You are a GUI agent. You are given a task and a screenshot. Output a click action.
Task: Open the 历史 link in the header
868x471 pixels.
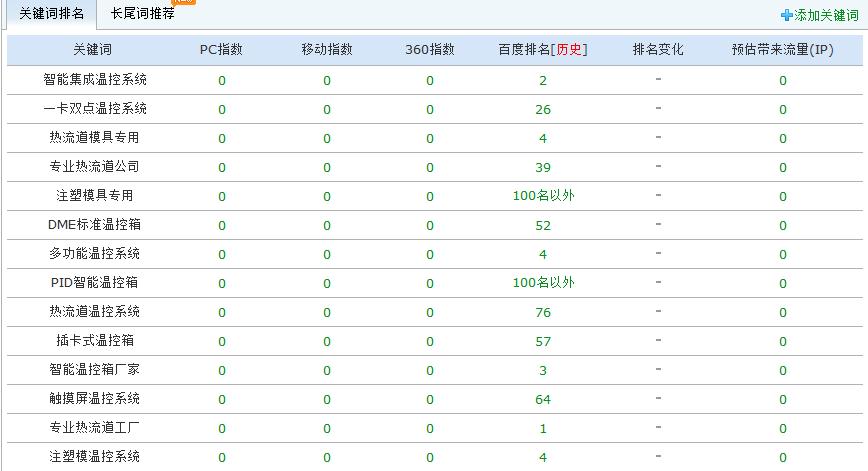pos(569,49)
